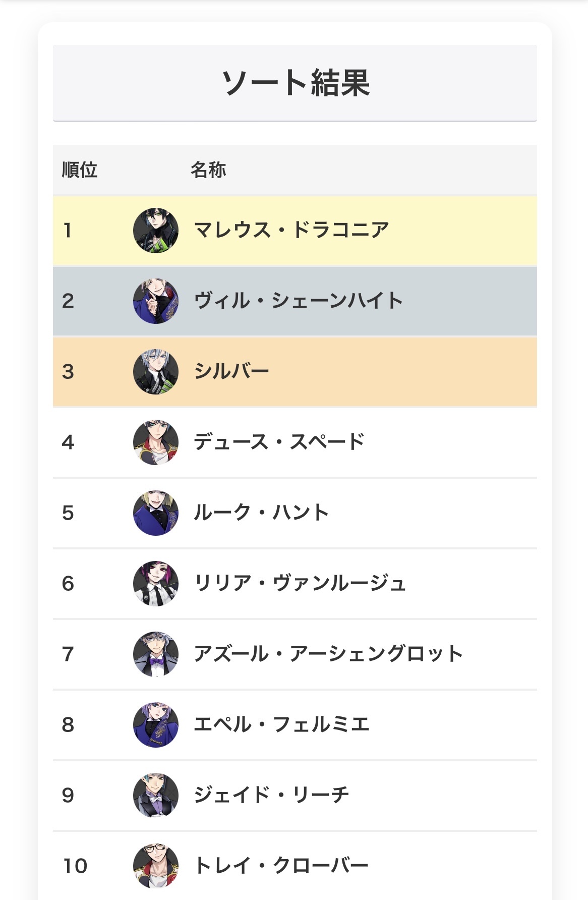This screenshot has height=900, width=588.
Task: Click Trey Clover's glasses avatar in rank 10
Action: 156,866
